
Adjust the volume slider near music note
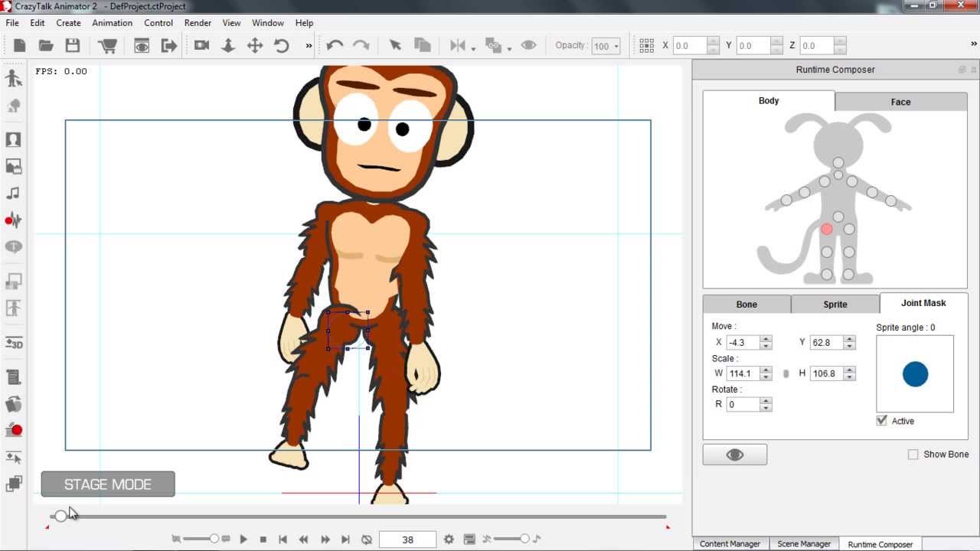pyautogui.click(x=524, y=540)
